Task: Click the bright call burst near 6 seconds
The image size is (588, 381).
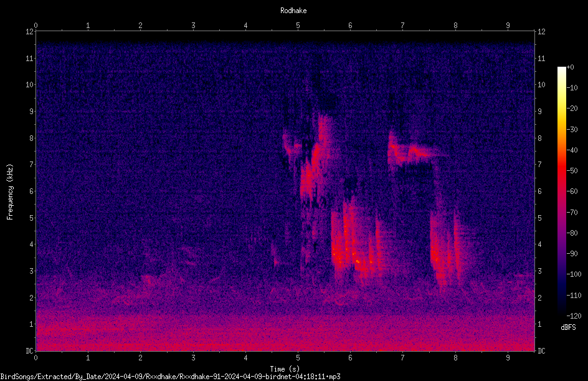Action: [351, 248]
